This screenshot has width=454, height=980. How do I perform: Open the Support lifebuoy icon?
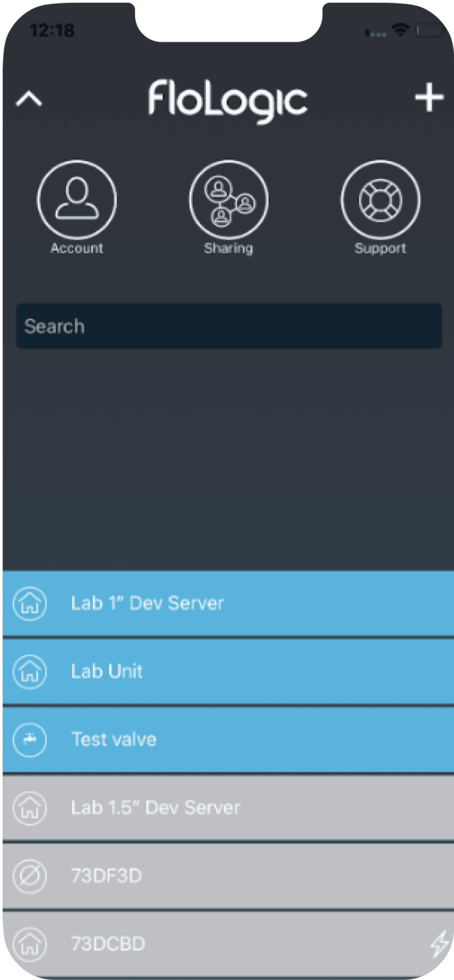tap(380, 199)
